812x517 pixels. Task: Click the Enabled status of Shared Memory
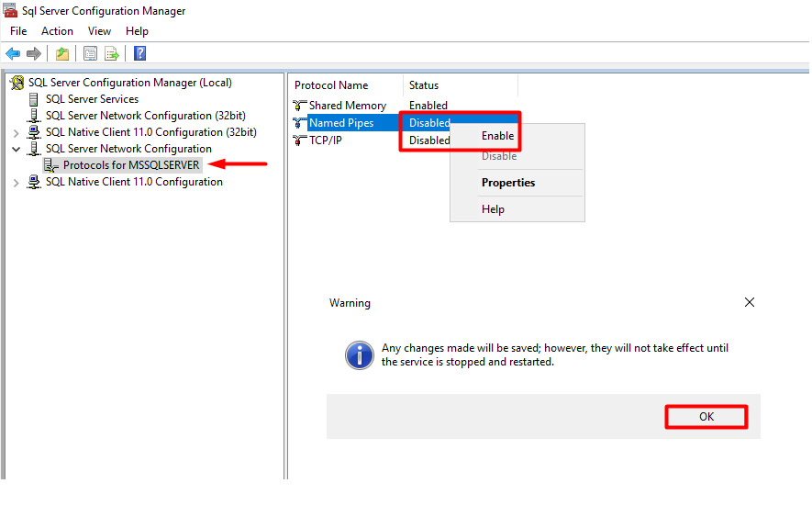tap(428, 106)
